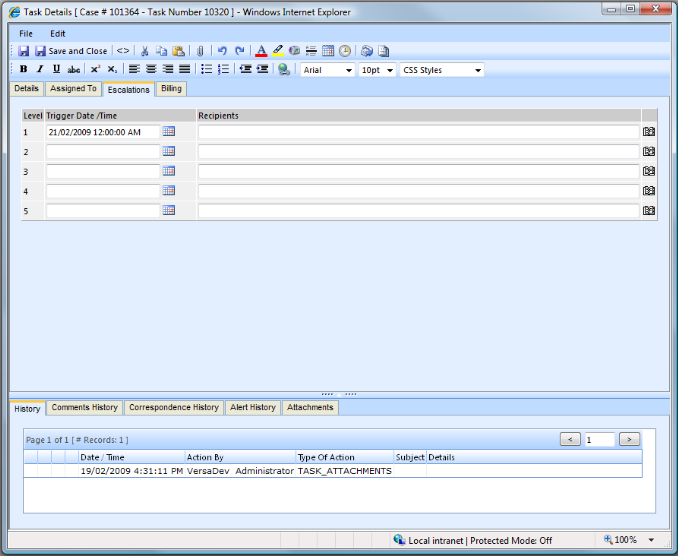
Task: Sort by Date / Time column header
Action: 102,457
